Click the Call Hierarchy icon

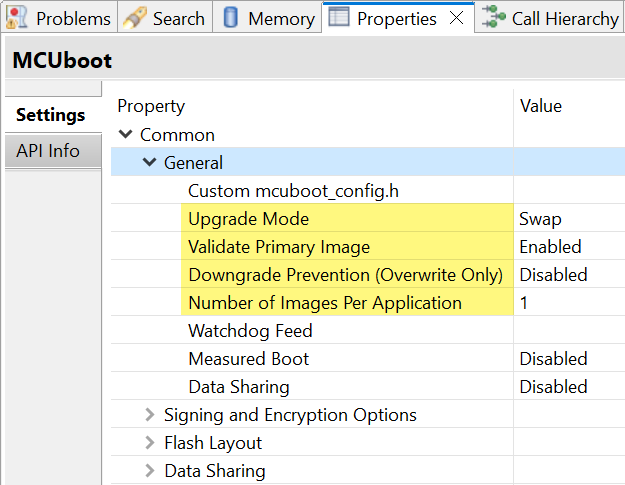[x=491, y=18]
